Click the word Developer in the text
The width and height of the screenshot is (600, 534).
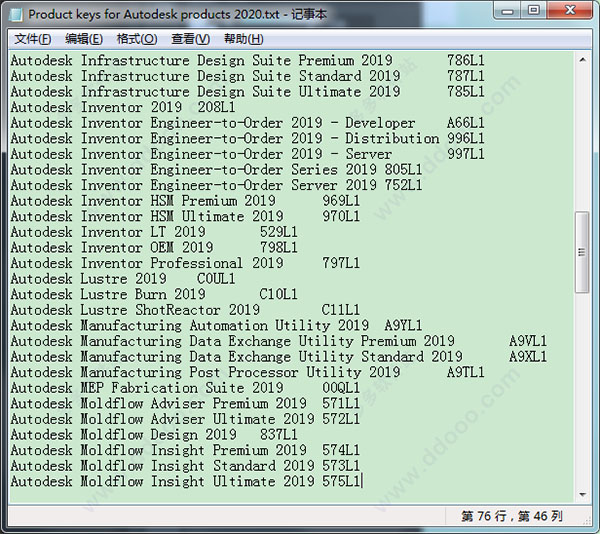(x=380, y=123)
